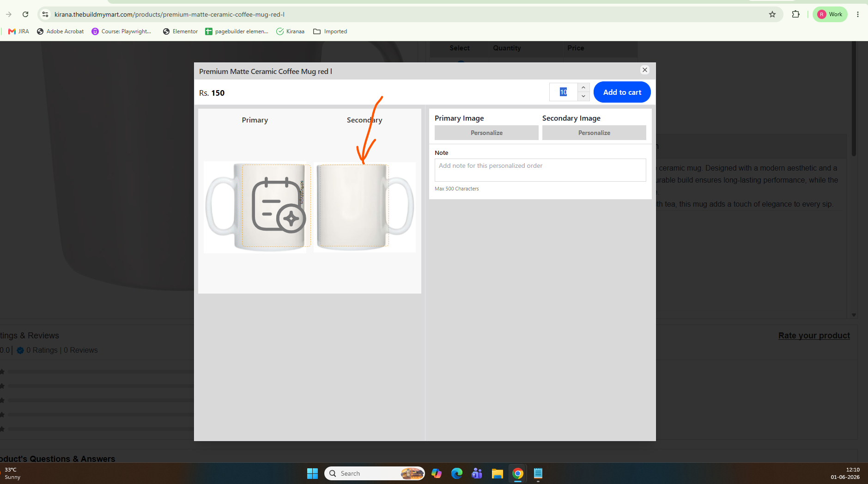Click the taskbar Search box
Screen dimensions: 868x484
375,473
